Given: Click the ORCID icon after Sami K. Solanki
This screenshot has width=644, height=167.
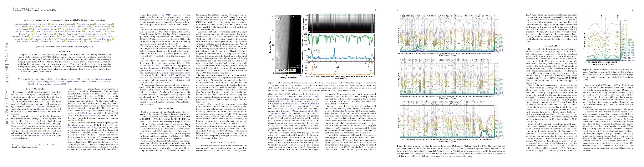Looking at the screenshot, I should [95, 24].
